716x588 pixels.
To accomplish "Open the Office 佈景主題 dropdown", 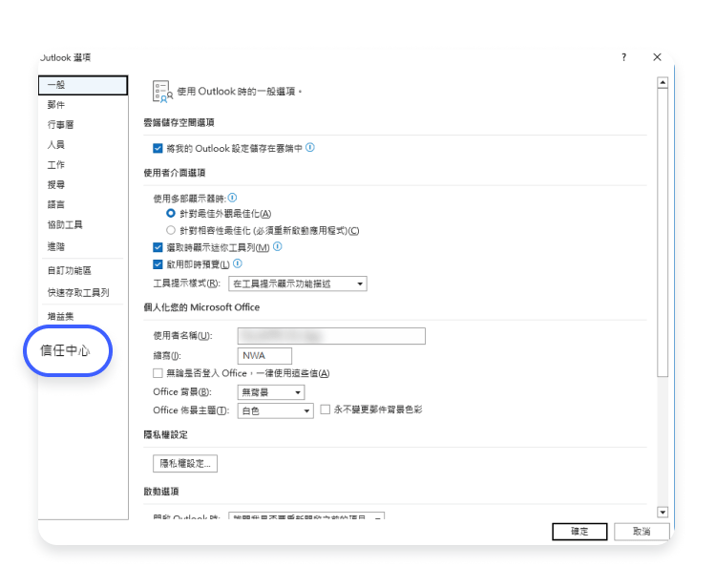I will pyautogui.click(x=275, y=410).
